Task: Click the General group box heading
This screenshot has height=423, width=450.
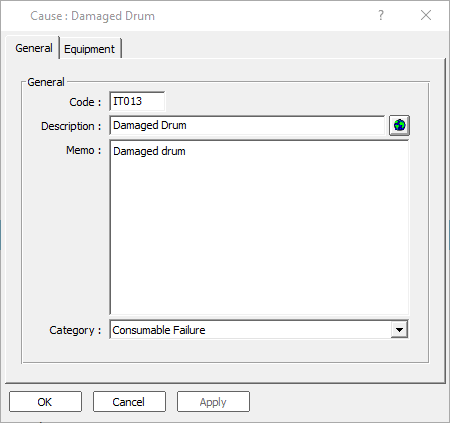Action: coord(46,82)
